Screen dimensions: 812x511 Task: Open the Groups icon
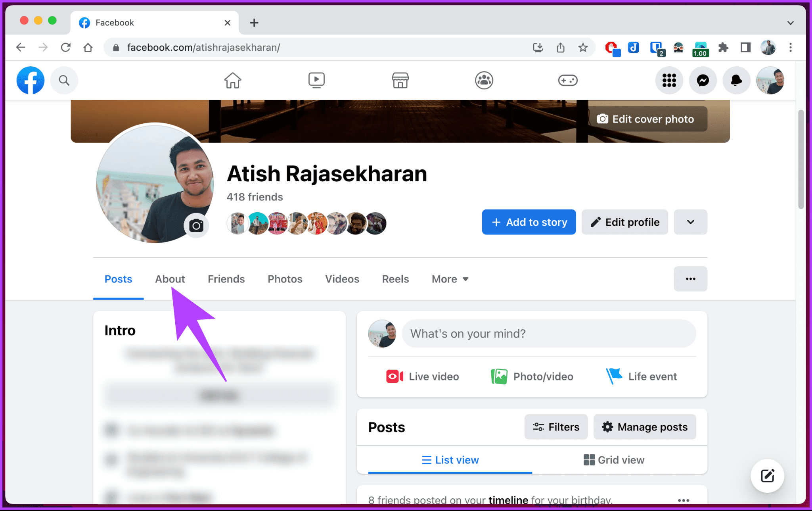click(484, 80)
